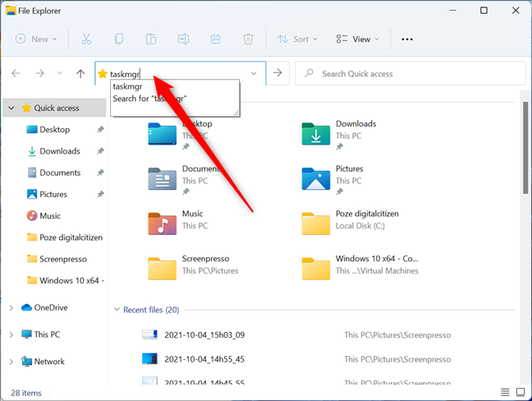
Task: Click the Search Quick access box
Action: [x=410, y=73]
